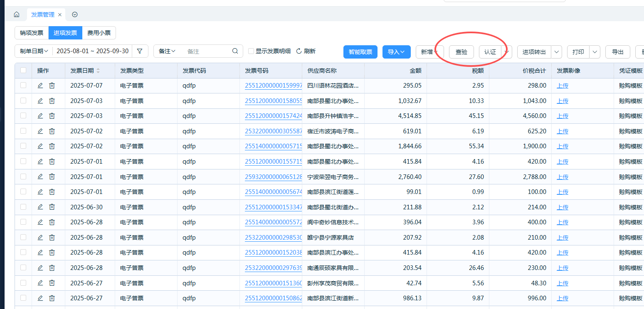Click 上传 link for 298.00 invoice
This screenshot has height=309, width=644.
563,86
